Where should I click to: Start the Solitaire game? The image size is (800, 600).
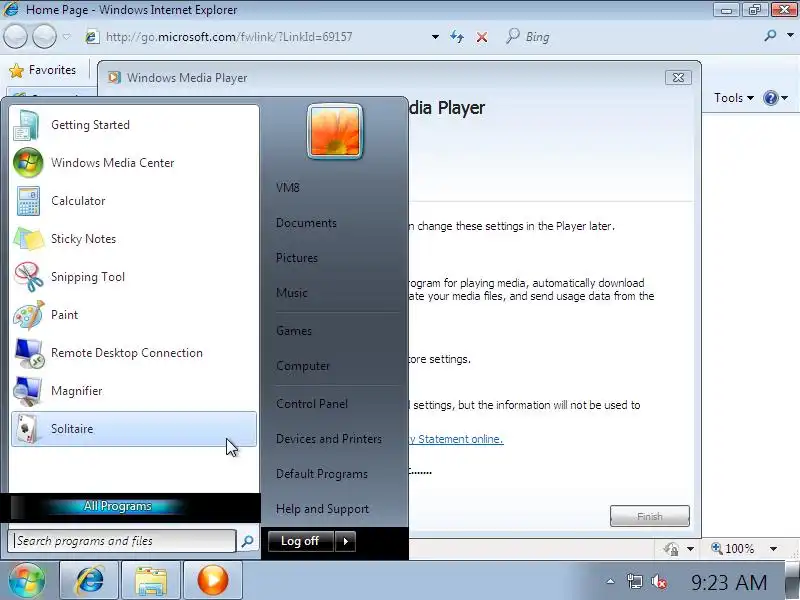134,429
